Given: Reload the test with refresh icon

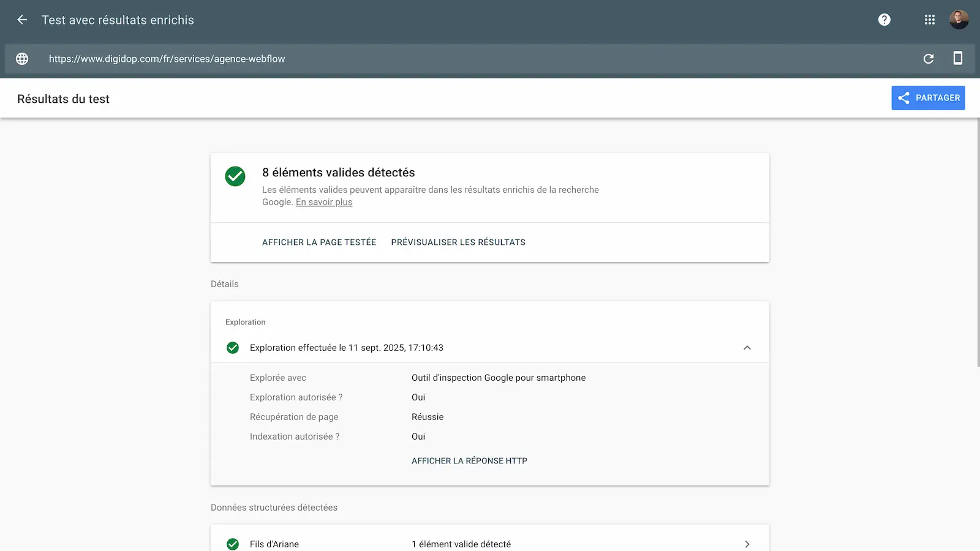Looking at the screenshot, I should 929,59.
